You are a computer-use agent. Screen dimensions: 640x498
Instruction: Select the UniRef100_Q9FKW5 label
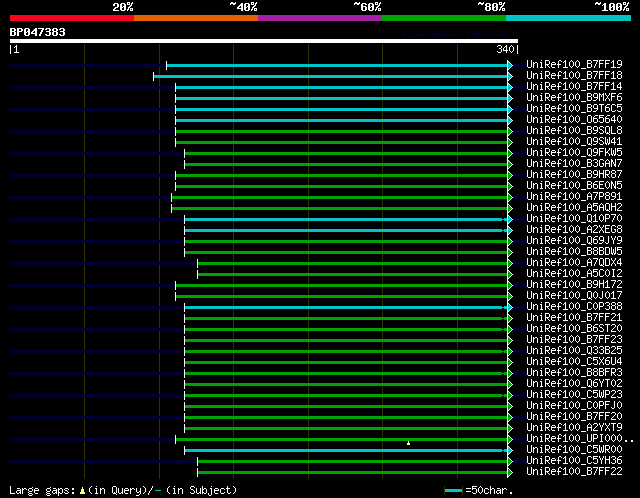tap(574, 152)
